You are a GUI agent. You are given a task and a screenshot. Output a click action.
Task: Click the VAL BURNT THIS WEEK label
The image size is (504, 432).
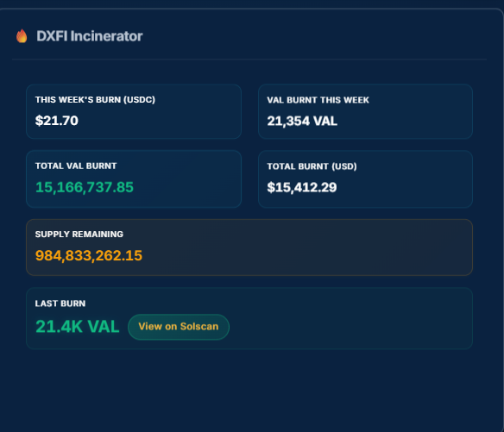318,100
